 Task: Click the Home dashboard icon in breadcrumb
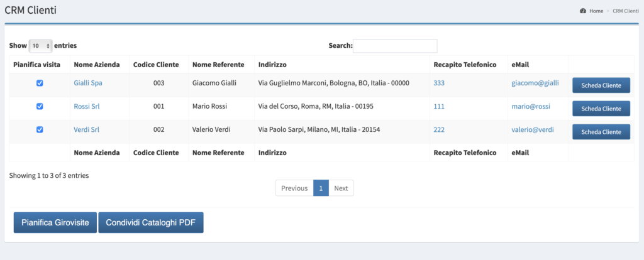click(582, 11)
